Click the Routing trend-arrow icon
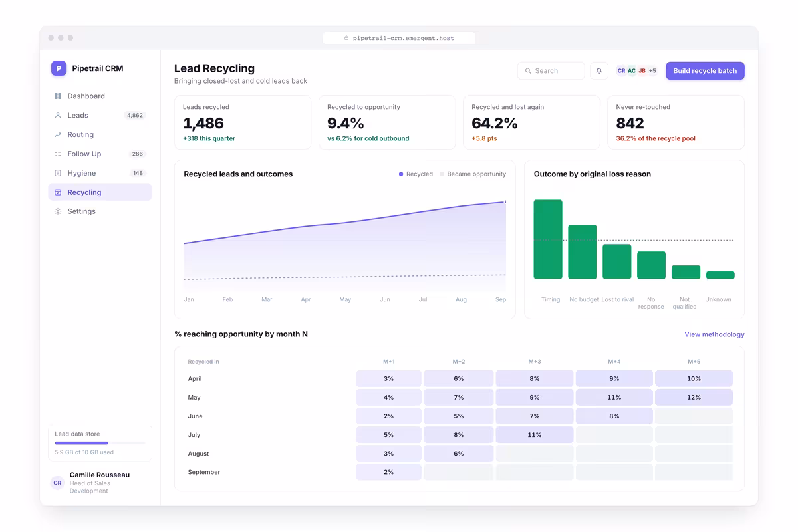The width and height of the screenshot is (798, 532). click(58, 135)
